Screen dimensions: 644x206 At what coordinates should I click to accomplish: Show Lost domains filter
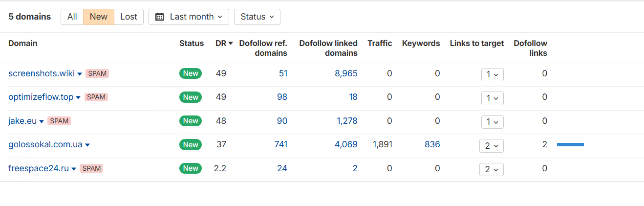[129, 17]
